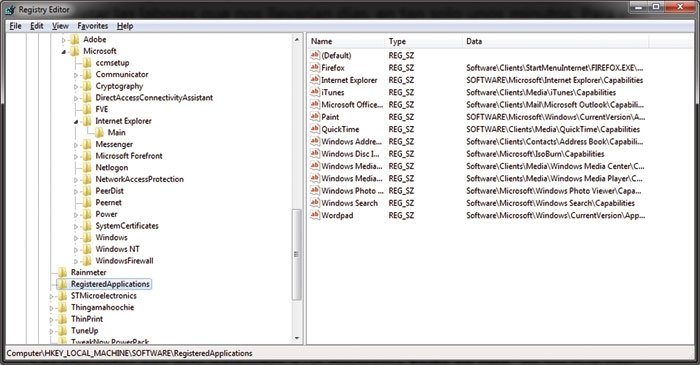Click data Software\Clients\Media\Windows Media Player
This screenshot has height=365, width=700.
554,178
